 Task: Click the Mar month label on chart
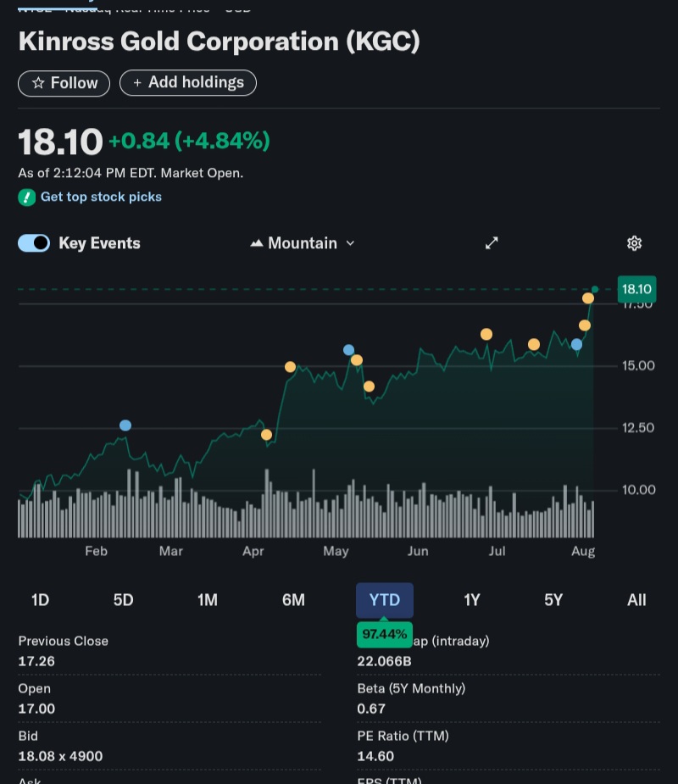click(x=171, y=551)
